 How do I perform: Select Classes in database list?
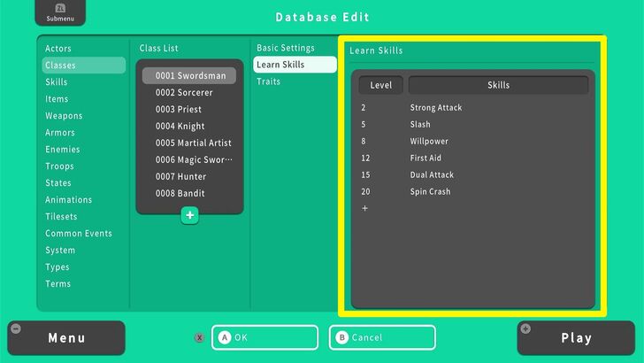[x=84, y=66]
